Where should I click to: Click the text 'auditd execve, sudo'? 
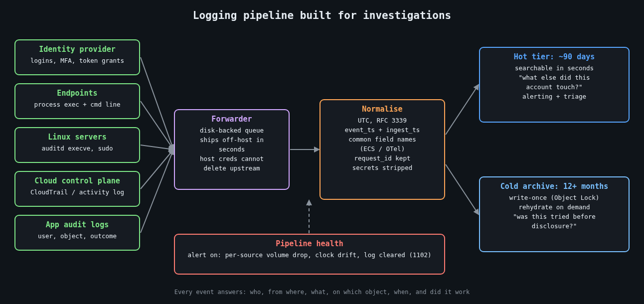tap(77, 149)
